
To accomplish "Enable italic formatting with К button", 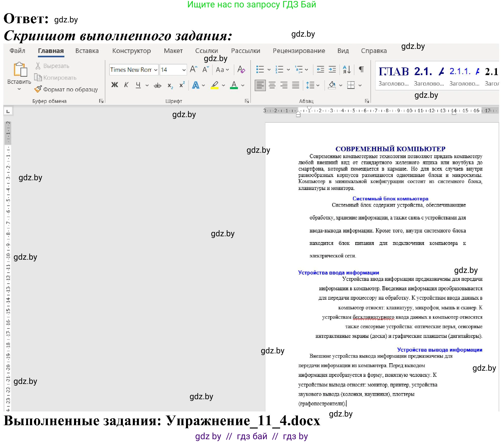I will pyautogui.click(x=126, y=85).
